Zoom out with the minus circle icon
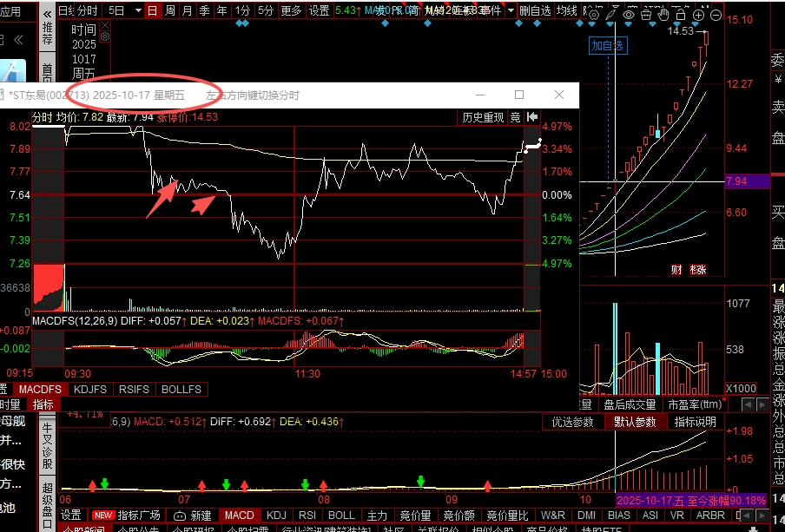Viewport: 785px width, 532px height. [x=716, y=15]
